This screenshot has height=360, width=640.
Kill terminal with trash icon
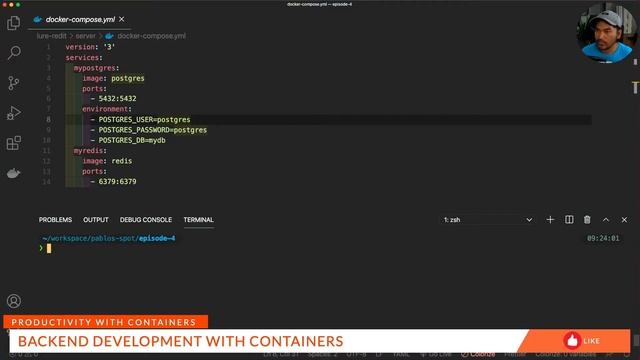pos(587,220)
